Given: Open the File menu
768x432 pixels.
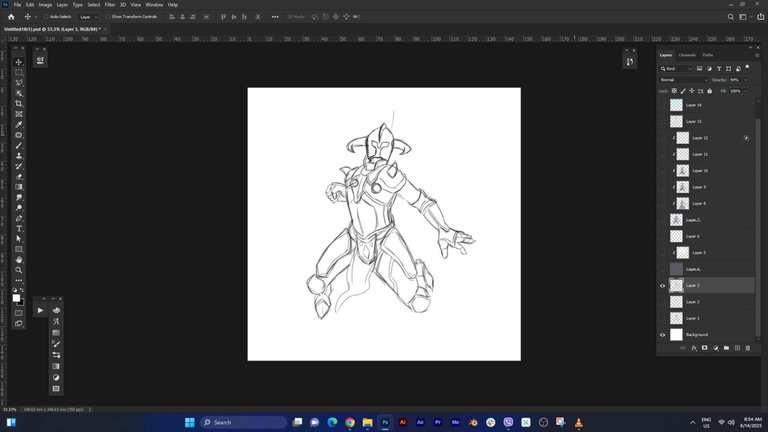Looking at the screenshot, I should tap(17, 5).
